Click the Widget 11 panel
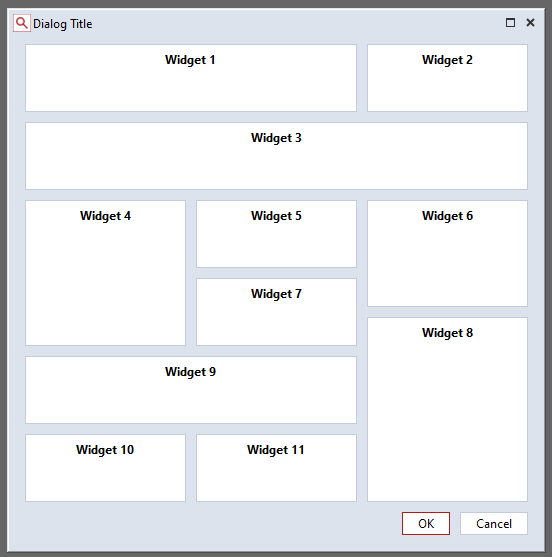Viewport: 552px width, 557px height. coord(276,468)
